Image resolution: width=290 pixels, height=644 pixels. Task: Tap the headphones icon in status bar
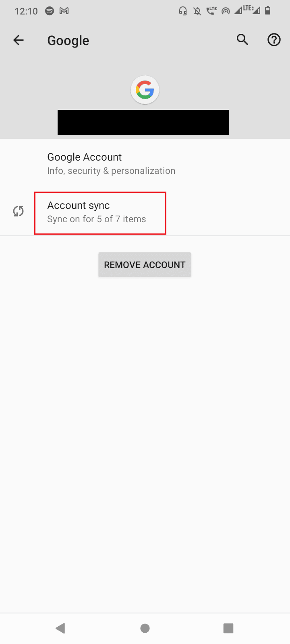click(x=183, y=11)
